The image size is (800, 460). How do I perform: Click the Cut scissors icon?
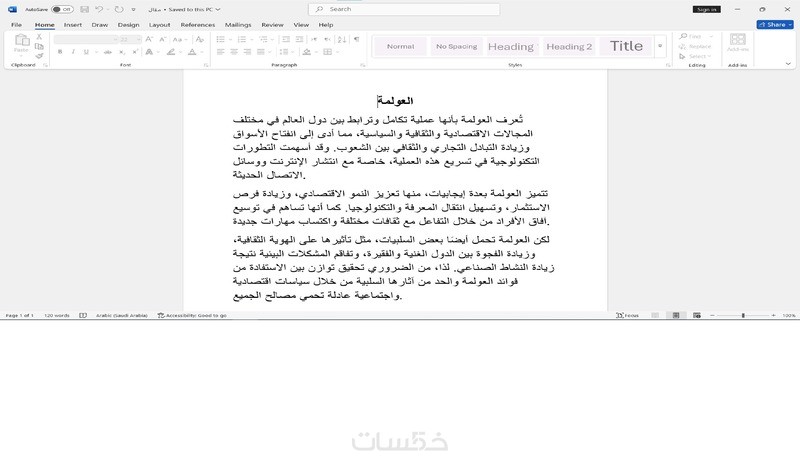click(39, 37)
